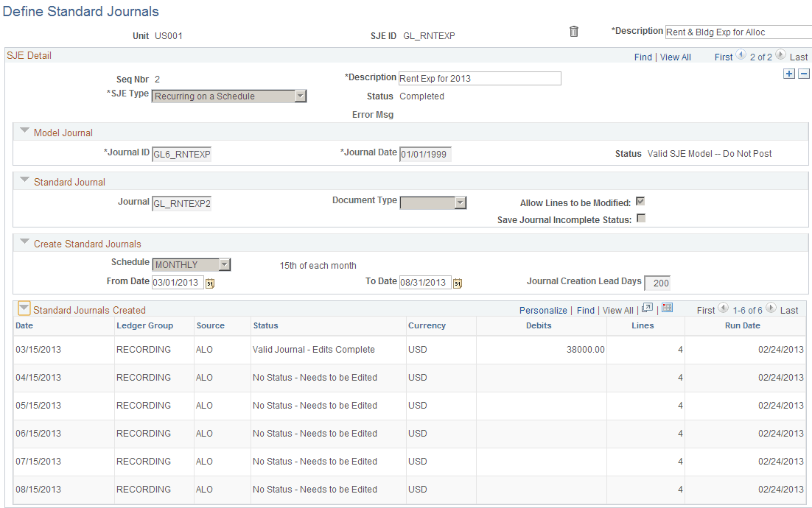The height and width of the screenshot is (508, 812).
Task: Download Standard Journals grid to spreadsheet icon
Action: 668,308
